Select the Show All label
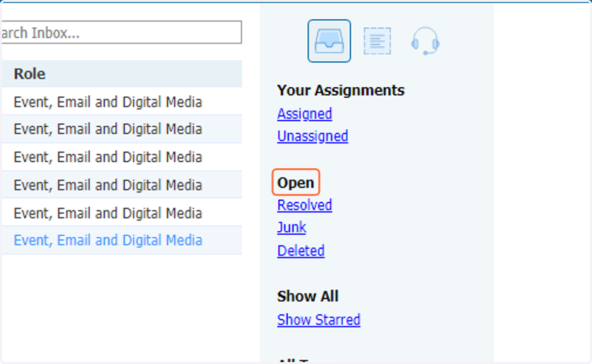The image size is (592, 364). pos(308,296)
